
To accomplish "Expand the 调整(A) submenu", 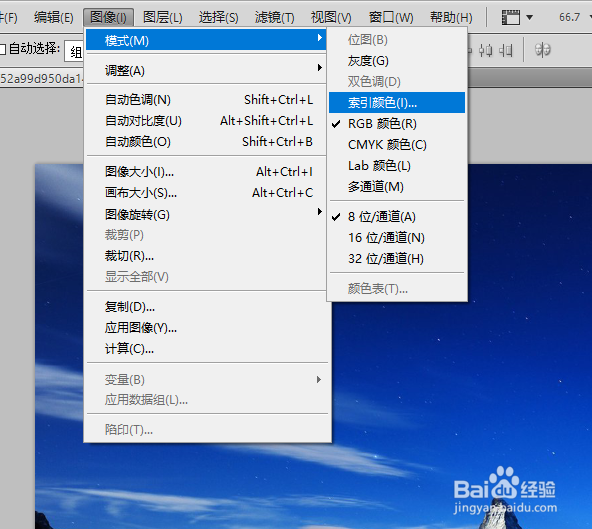I will tap(206, 70).
